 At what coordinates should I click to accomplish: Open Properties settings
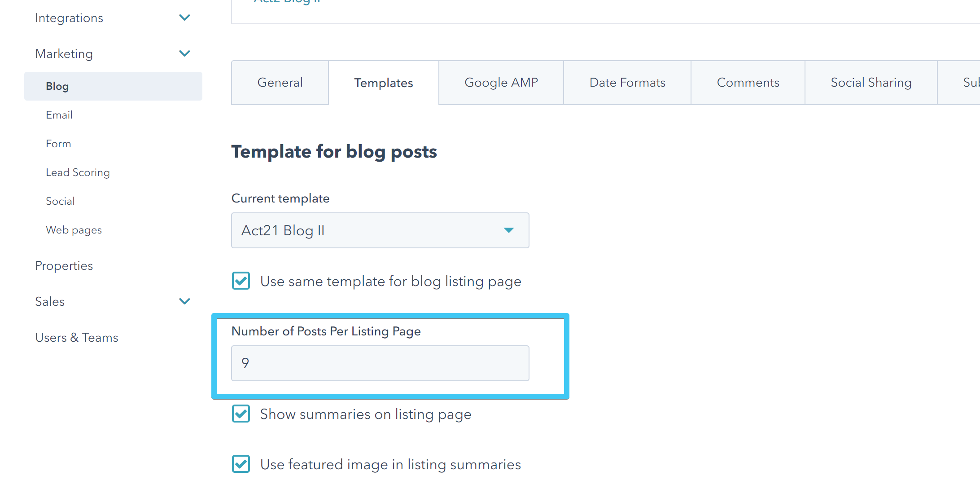[x=64, y=265]
